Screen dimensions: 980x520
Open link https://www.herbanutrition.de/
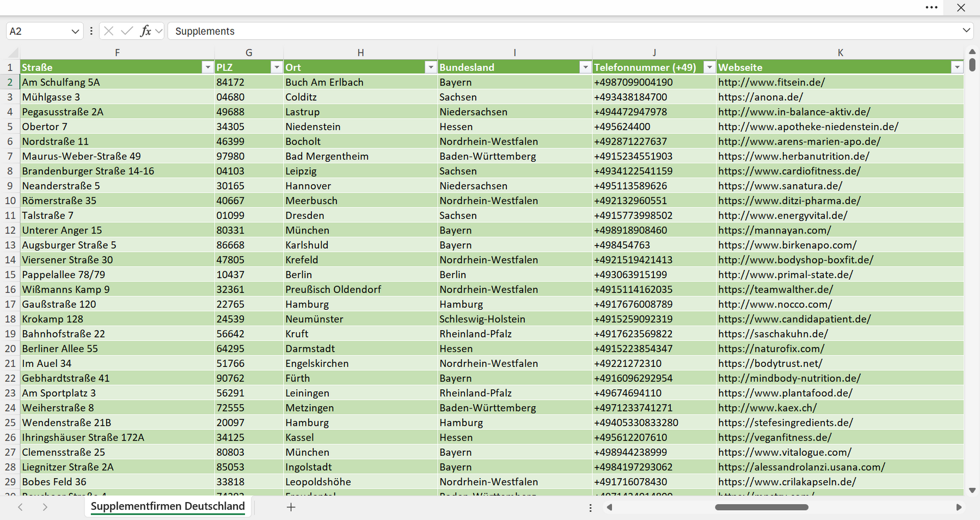click(794, 156)
